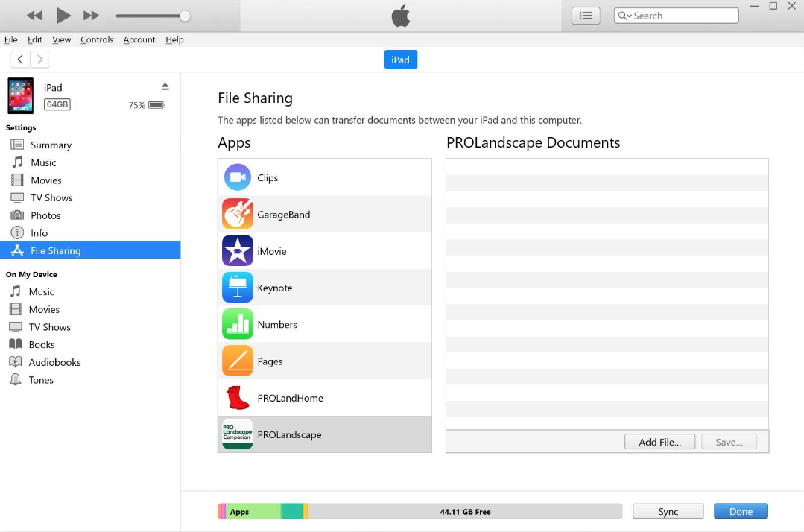Open the Help menu

174,39
